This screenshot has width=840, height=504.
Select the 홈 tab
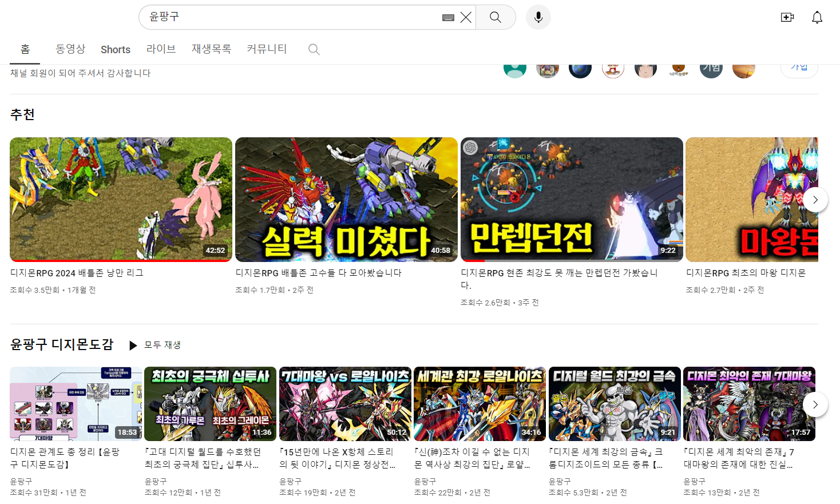pyautogui.click(x=25, y=49)
